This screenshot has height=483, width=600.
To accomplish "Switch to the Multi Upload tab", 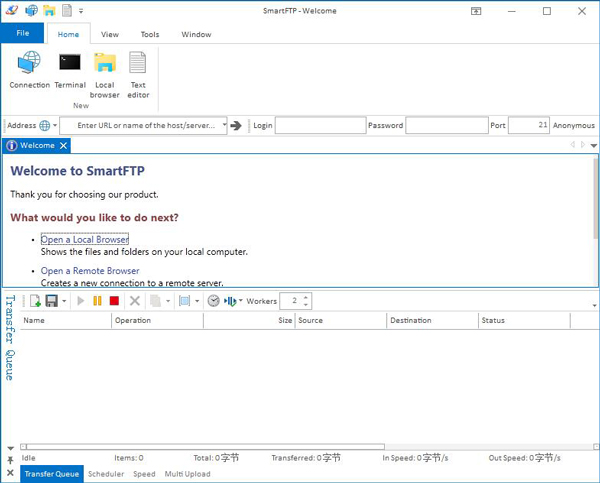I will tap(188, 474).
